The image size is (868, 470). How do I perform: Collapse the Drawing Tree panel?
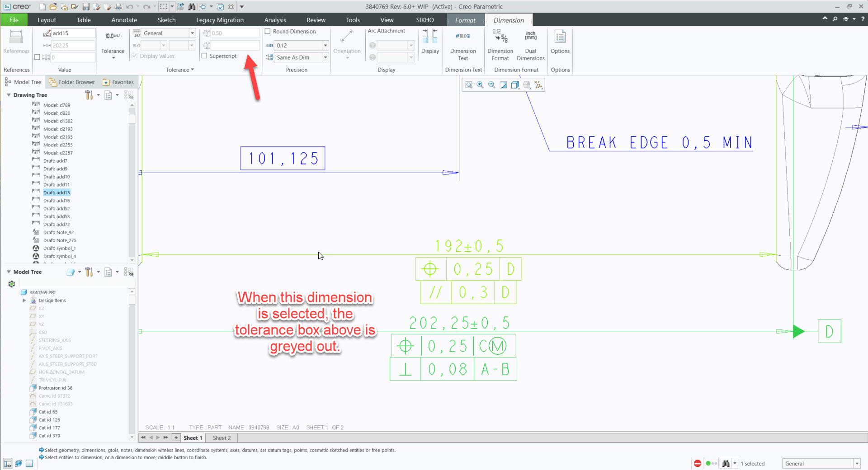point(8,95)
